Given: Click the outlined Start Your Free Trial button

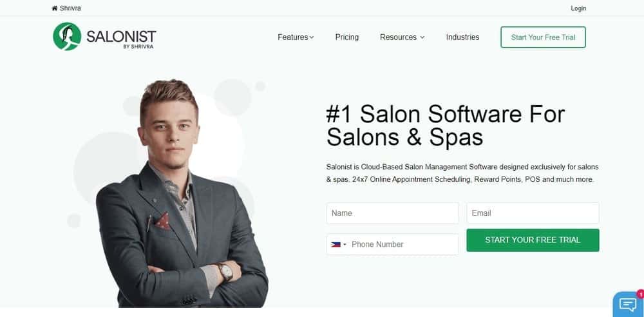Looking at the screenshot, I should (x=543, y=37).
